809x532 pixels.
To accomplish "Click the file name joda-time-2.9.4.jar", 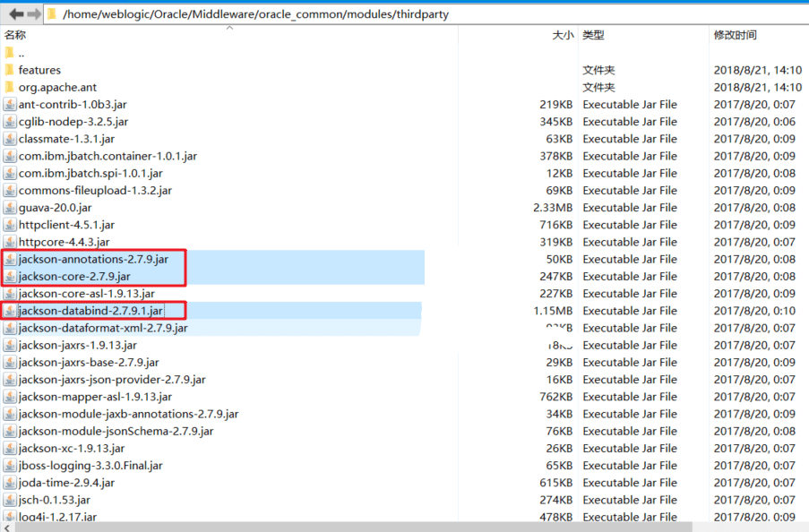I will (x=66, y=483).
